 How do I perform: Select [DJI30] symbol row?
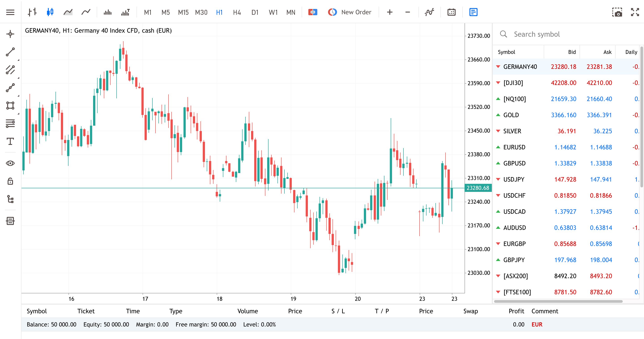click(566, 83)
